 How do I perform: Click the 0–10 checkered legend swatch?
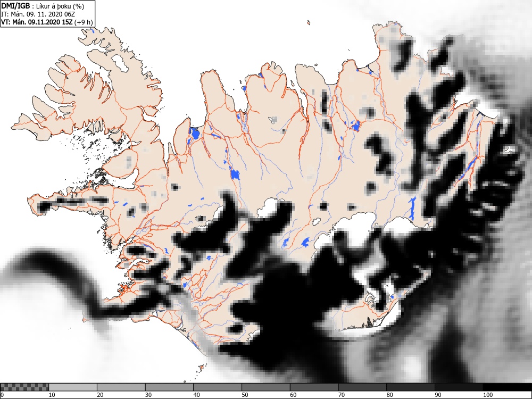[25, 387]
